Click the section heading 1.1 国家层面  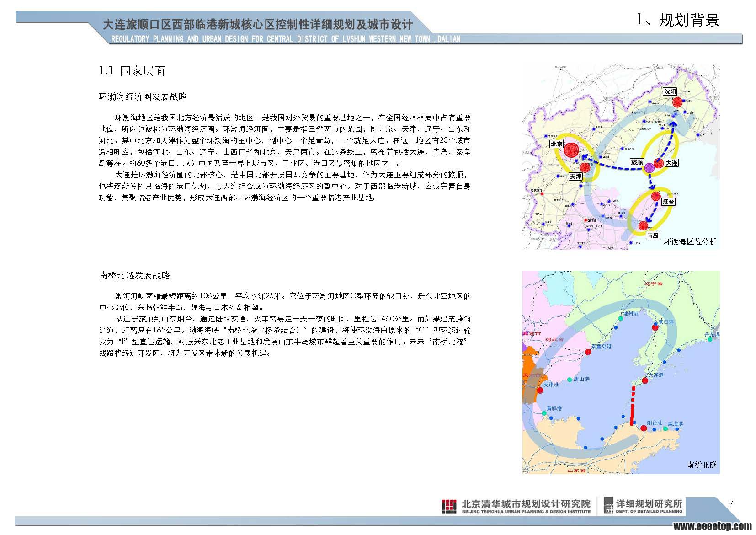pos(132,71)
